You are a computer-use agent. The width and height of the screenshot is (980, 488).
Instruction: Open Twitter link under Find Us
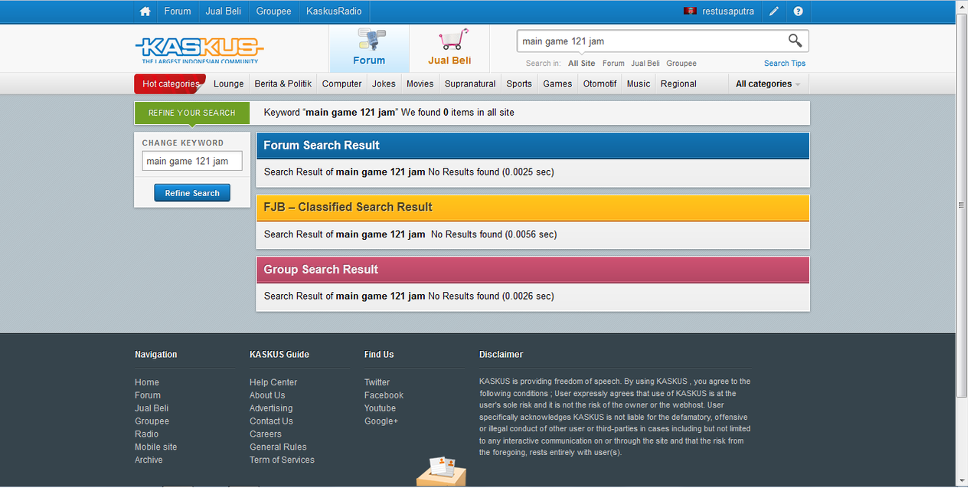pyautogui.click(x=377, y=382)
